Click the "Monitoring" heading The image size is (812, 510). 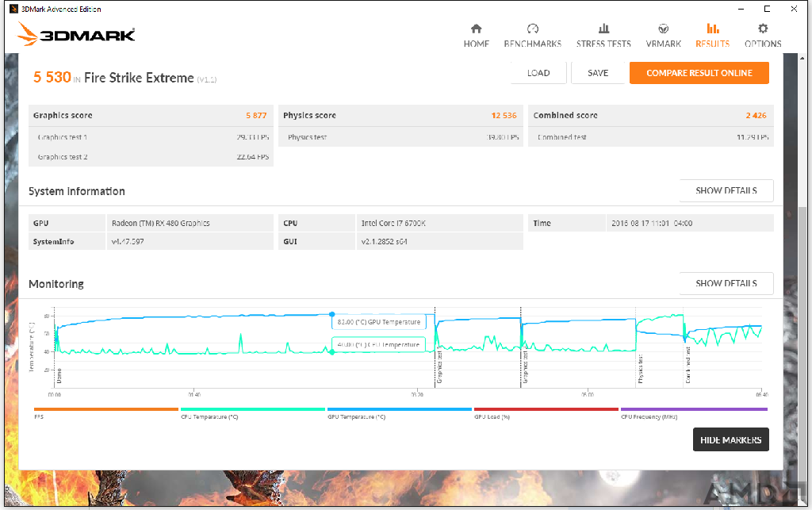pyautogui.click(x=56, y=284)
